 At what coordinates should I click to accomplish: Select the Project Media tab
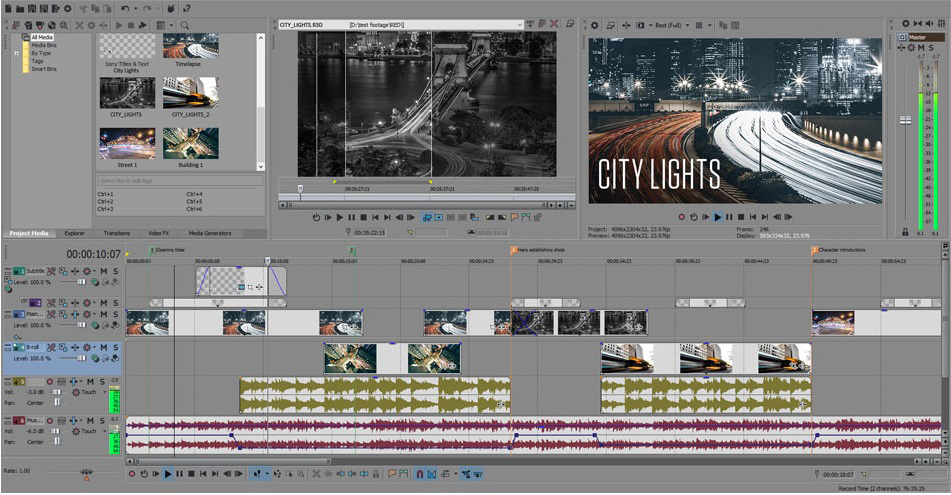click(29, 233)
